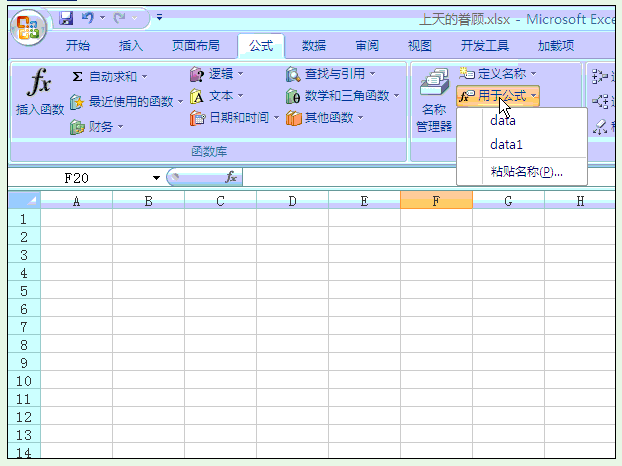Click the trace dependents icon at ribbon edge
This screenshot has height=466, width=622.
tap(600, 102)
